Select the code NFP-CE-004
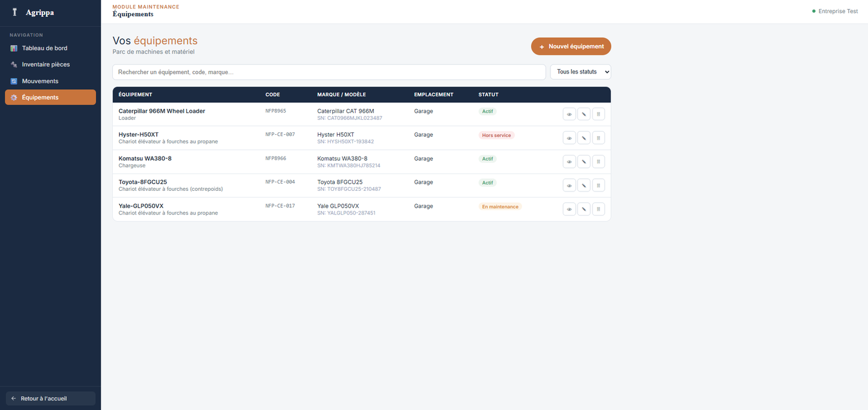This screenshot has height=410, width=868. pos(280,182)
